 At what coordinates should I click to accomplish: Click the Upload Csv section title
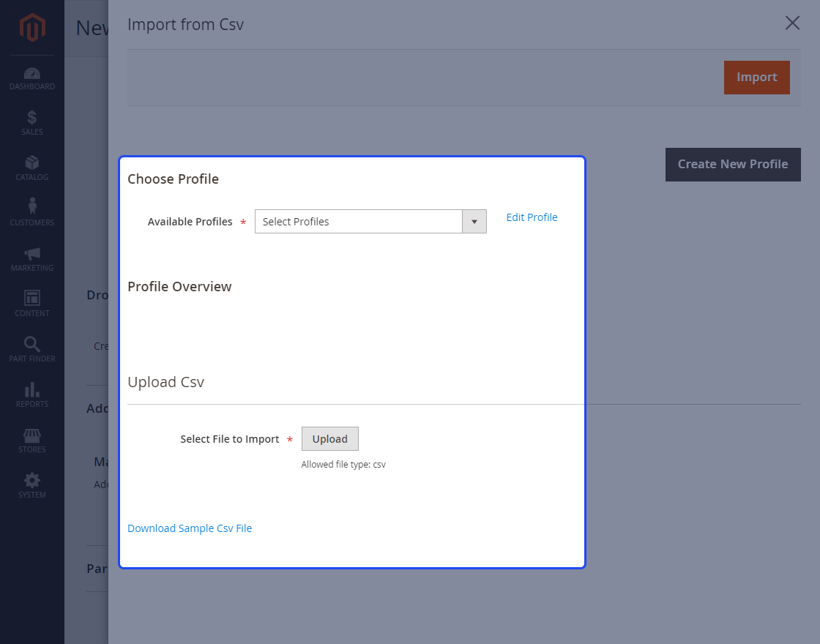tap(165, 382)
